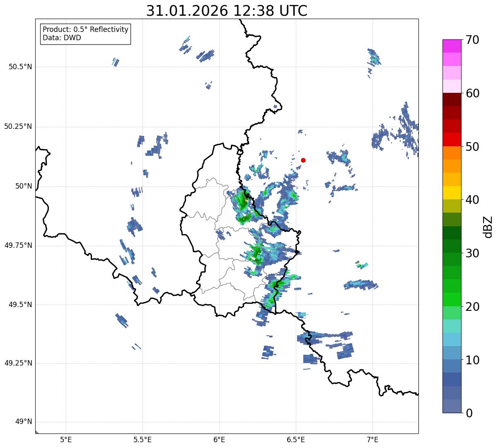Pick the bright green colorbar segment above 20
This screenshot has height=448, width=498.
(452, 300)
